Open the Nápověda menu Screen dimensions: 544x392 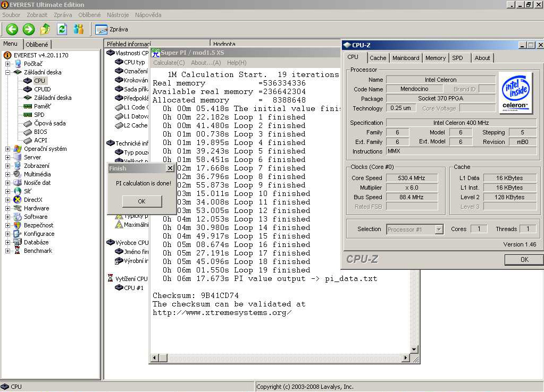148,15
